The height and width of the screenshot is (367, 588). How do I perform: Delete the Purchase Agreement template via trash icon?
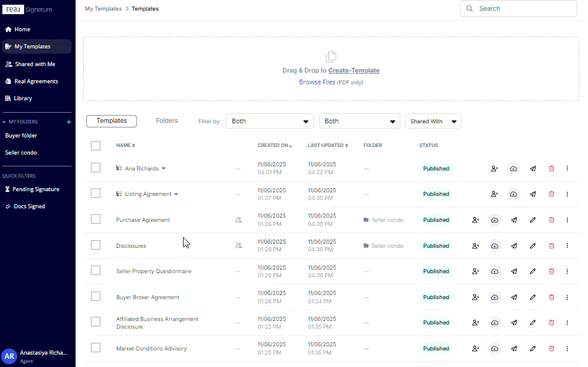(551, 220)
